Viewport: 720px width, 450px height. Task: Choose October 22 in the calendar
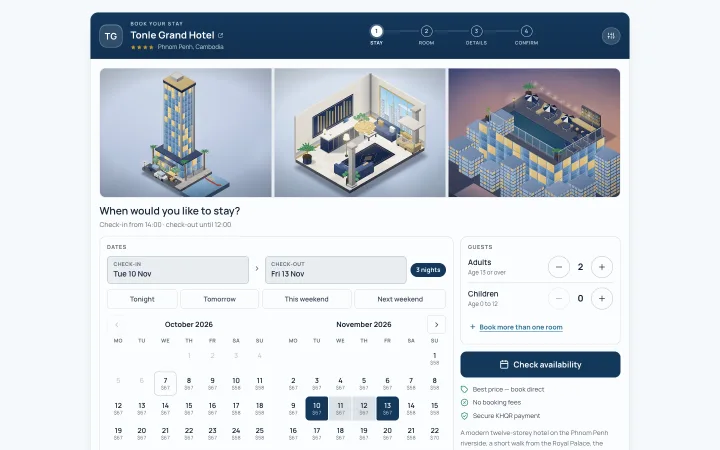189,433
